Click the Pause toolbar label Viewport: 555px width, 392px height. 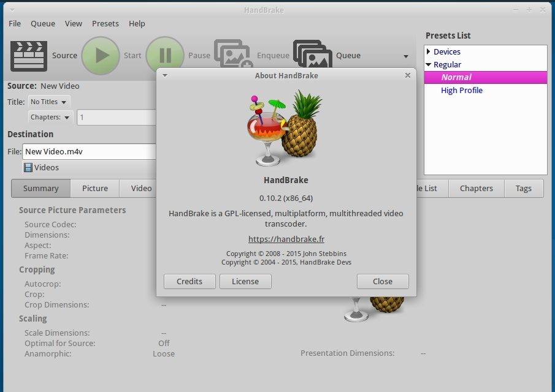199,56
